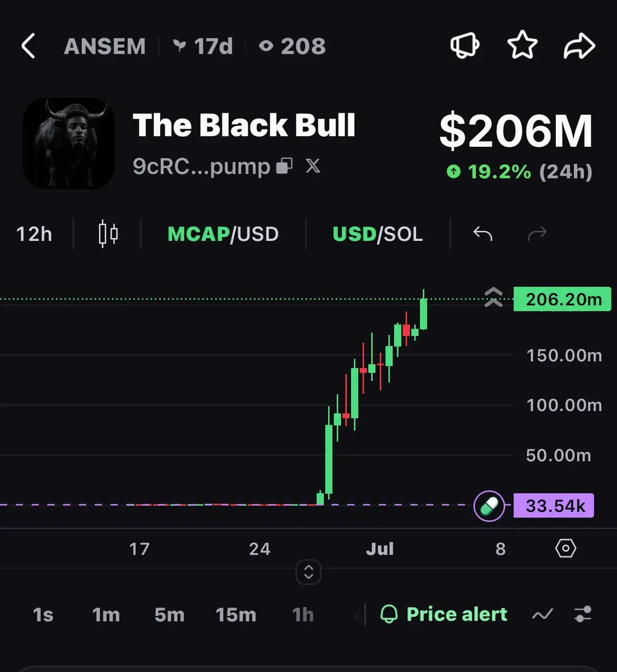Select the 15m timeframe
The height and width of the screenshot is (672, 617).
click(x=236, y=615)
